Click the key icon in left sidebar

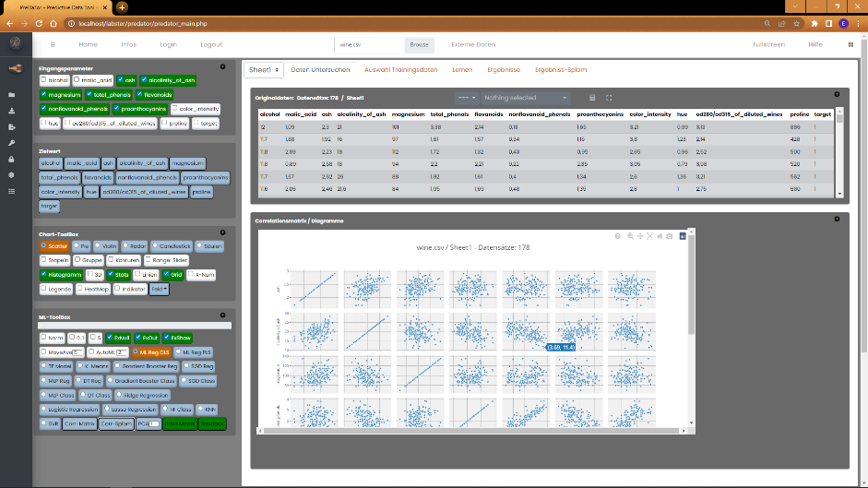coord(12,143)
